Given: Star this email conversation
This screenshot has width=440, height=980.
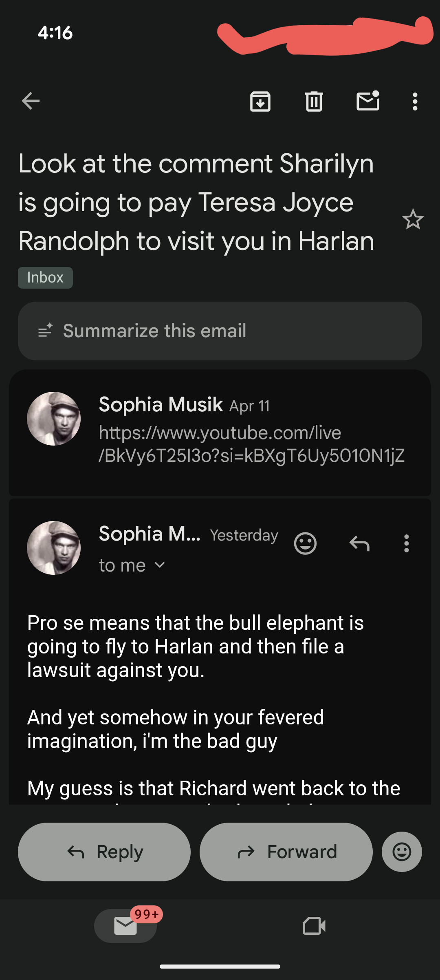Looking at the screenshot, I should click(413, 219).
